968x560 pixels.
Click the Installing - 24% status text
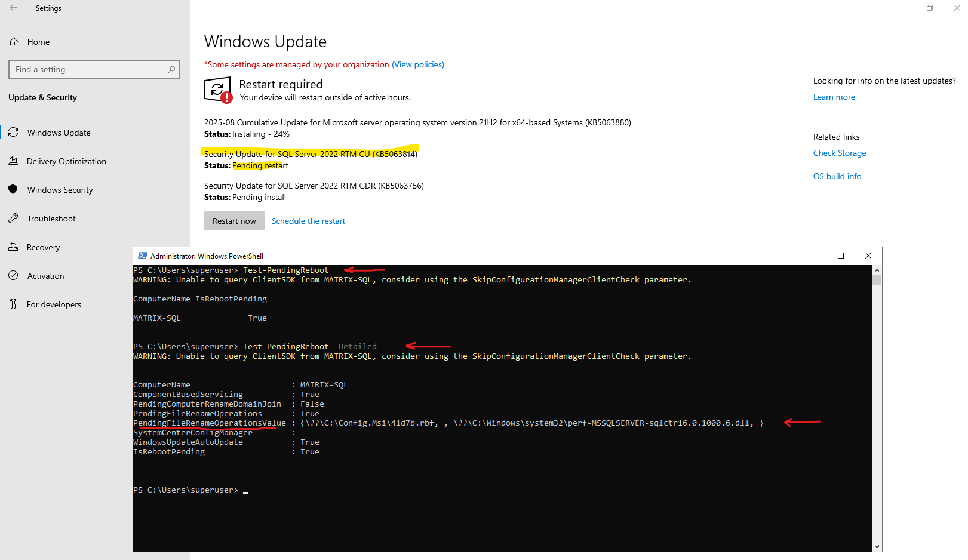pyautogui.click(x=260, y=134)
